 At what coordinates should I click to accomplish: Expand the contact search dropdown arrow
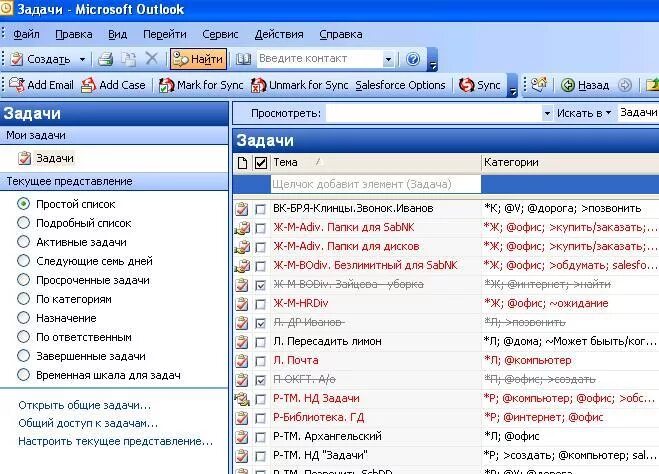pyautogui.click(x=388, y=59)
